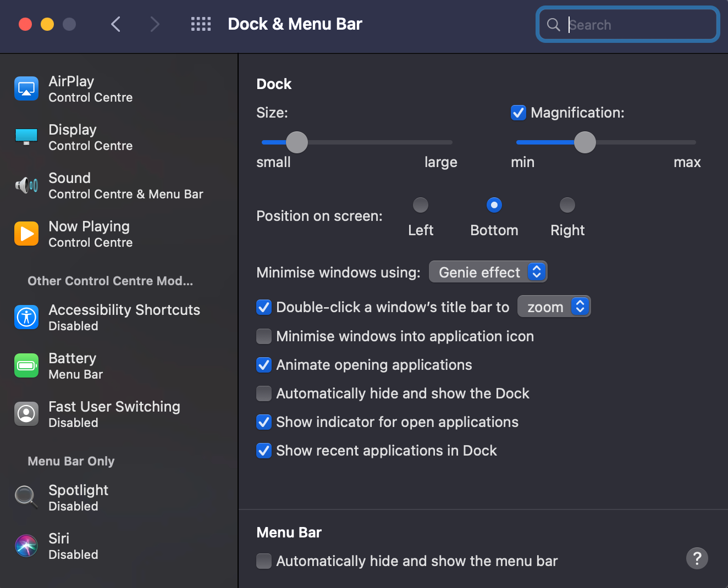This screenshot has width=728, height=588.
Task: Select the Display monitor icon
Action: (x=26, y=137)
